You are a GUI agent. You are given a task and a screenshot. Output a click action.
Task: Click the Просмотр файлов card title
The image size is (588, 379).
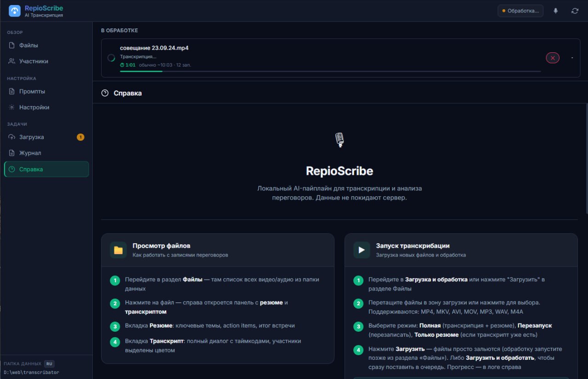click(x=161, y=246)
